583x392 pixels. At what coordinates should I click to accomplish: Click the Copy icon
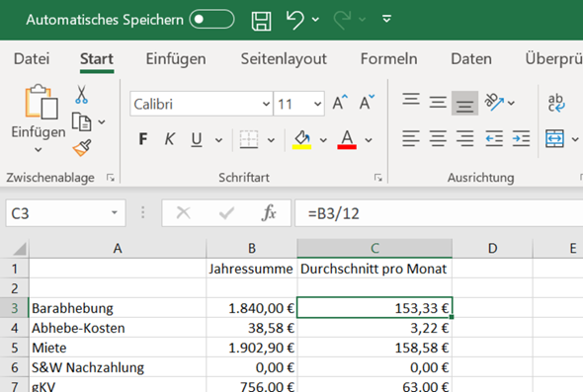[81, 121]
